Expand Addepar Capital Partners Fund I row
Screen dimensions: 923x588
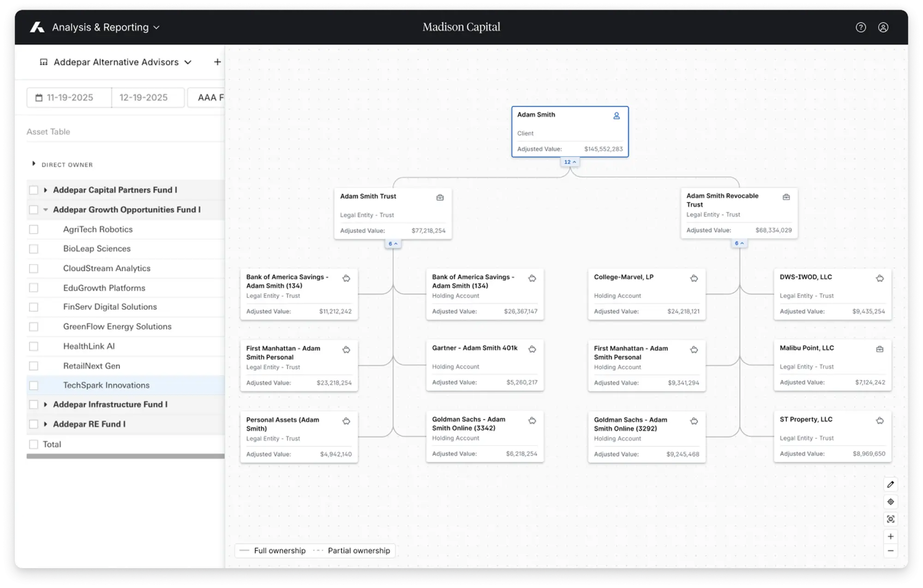pos(45,190)
